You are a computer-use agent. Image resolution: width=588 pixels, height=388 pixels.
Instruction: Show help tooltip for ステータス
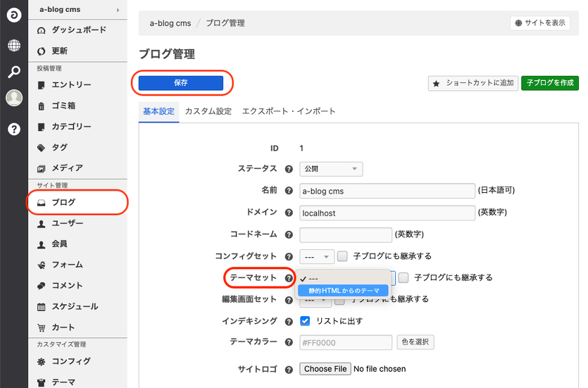[x=289, y=169]
